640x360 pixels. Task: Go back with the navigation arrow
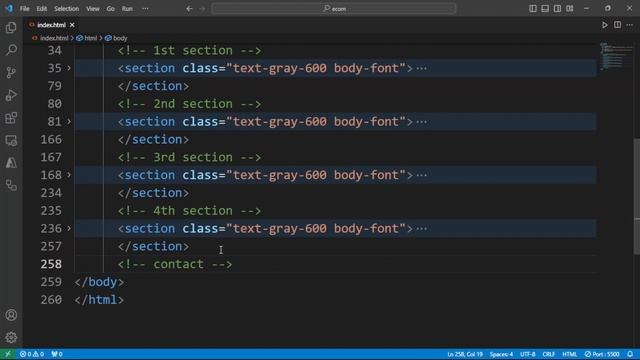(x=189, y=8)
